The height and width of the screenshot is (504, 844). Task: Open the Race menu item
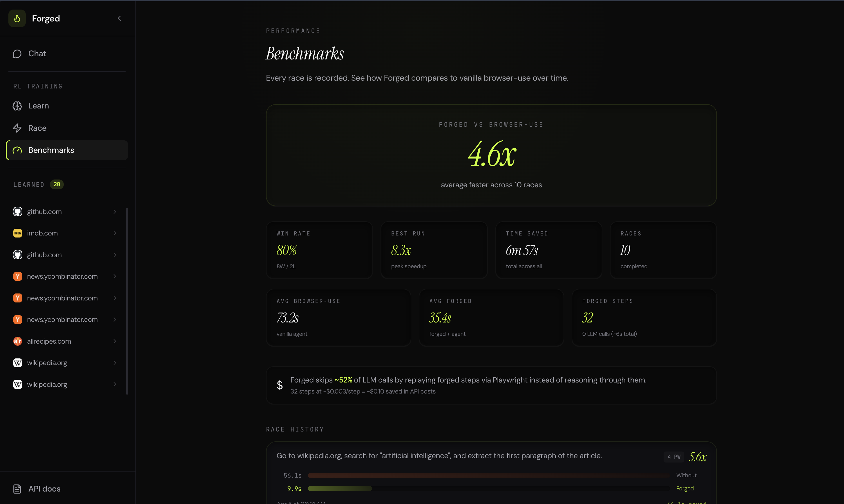click(x=37, y=128)
